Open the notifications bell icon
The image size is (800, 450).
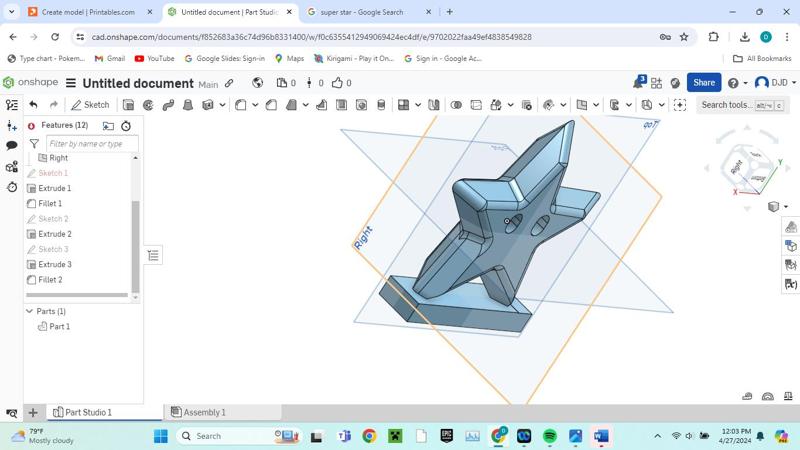(638, 83)
